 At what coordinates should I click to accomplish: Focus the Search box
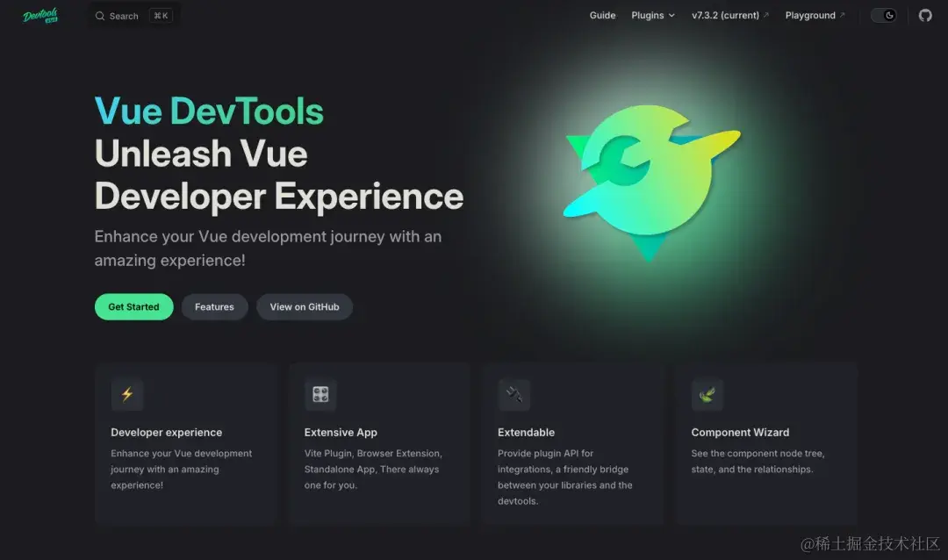[x=133, y=16]
